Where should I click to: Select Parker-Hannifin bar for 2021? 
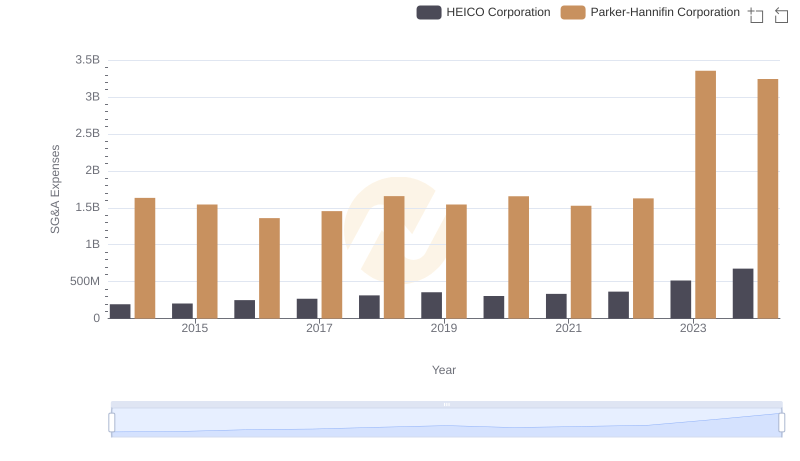[581, 262]
